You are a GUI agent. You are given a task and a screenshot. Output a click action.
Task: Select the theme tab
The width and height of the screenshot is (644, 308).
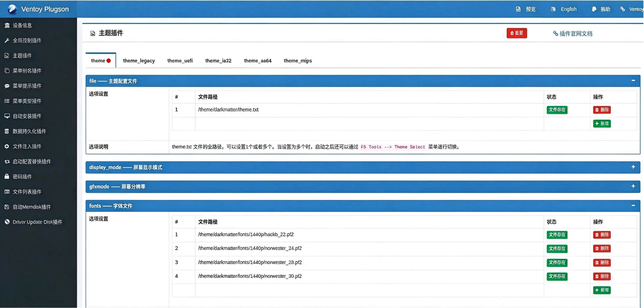tap(101, 61)
